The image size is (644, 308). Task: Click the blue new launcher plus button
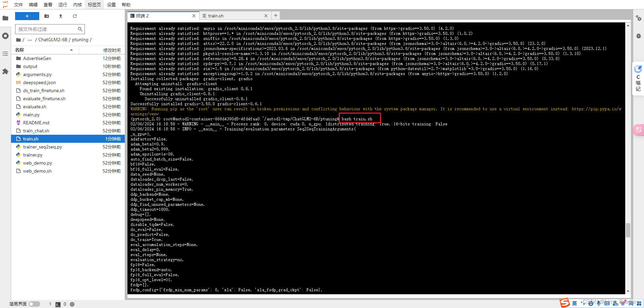(27, 16)
